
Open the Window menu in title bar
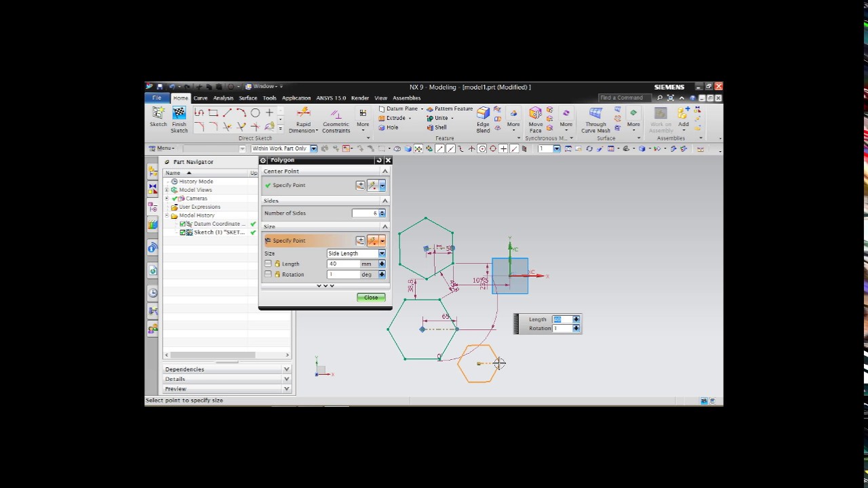pyautogui.click(x=264, y=87)
